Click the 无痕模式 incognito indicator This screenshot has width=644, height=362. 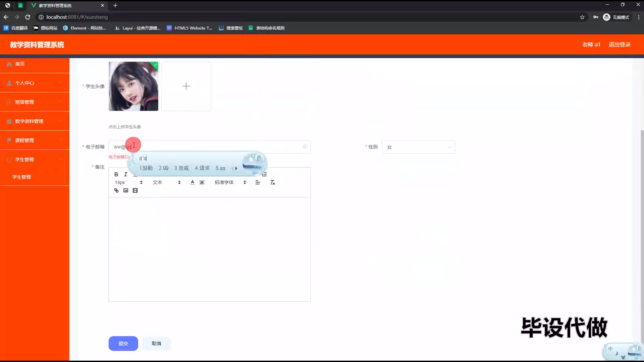(616, 17)
